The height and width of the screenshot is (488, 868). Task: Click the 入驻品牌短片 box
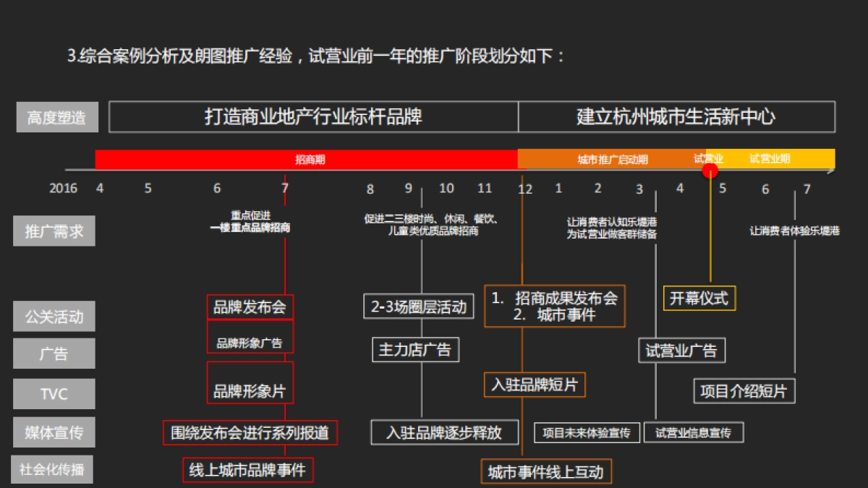coord(535,385)
